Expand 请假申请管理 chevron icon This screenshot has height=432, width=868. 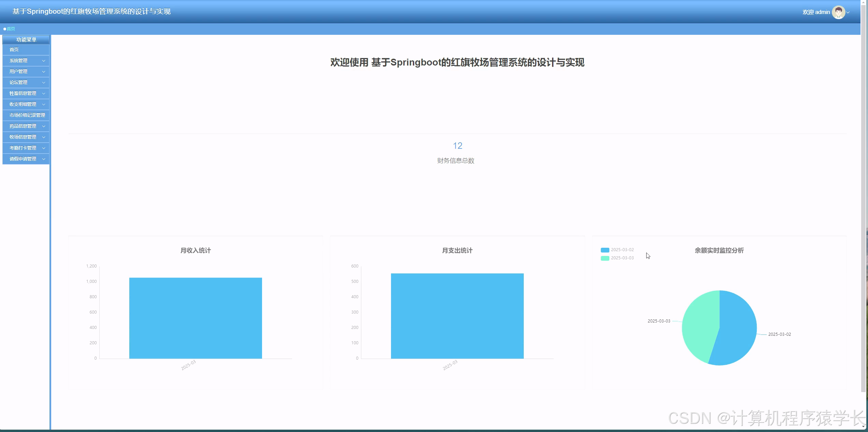[x=44, y=159]
